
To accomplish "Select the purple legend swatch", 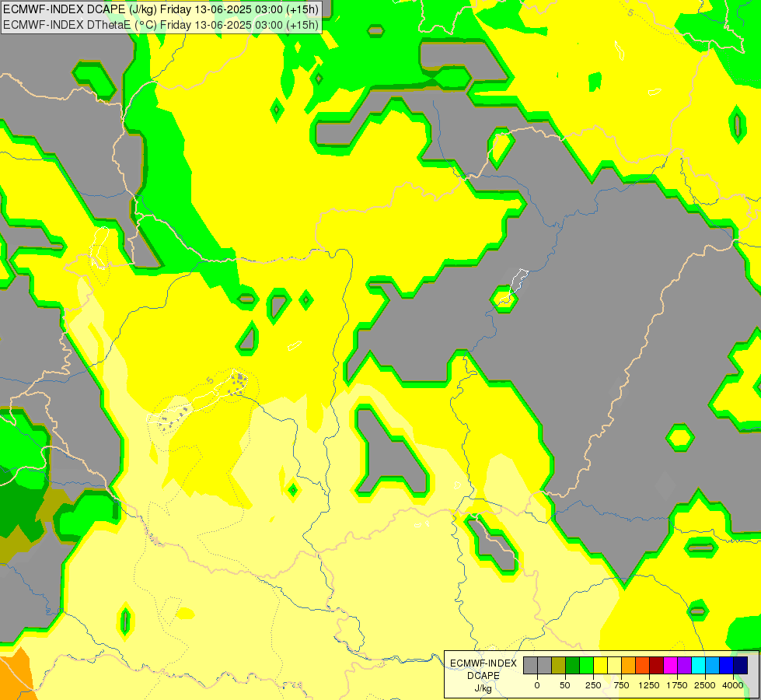I will (x=684, y=665).
